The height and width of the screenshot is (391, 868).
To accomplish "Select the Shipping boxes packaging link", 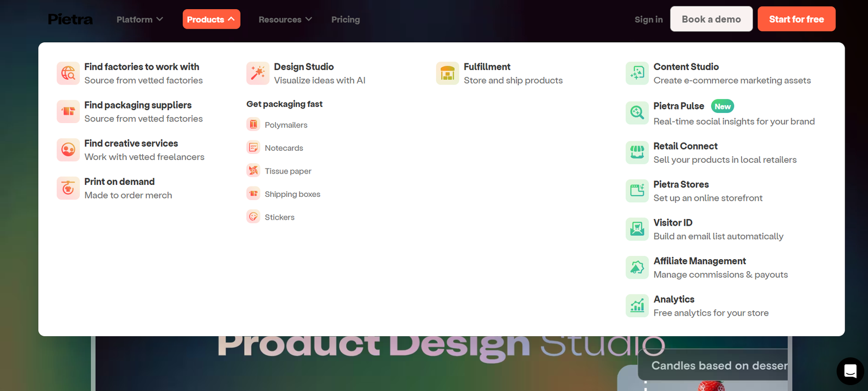I will click(292, 194).
